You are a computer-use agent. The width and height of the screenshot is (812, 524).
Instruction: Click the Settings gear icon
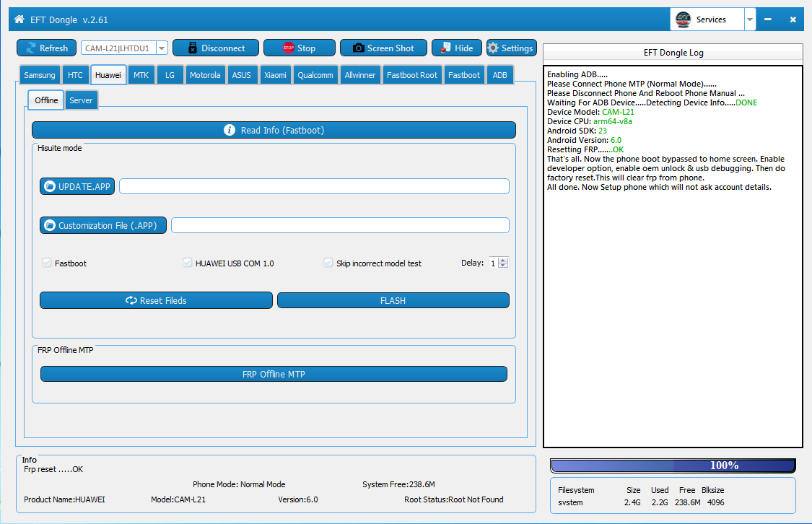coord(493,48)
